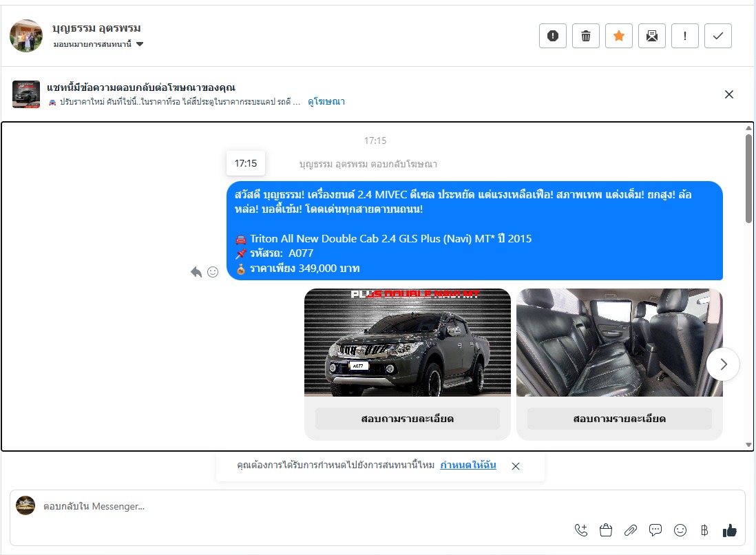Click the chat scrollbar thumb

click(x=748, y=178)
